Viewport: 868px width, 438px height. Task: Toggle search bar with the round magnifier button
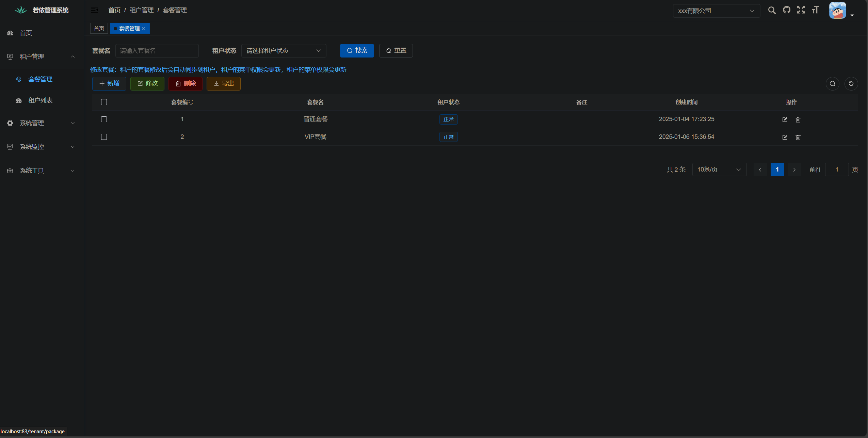coord(832,84)
